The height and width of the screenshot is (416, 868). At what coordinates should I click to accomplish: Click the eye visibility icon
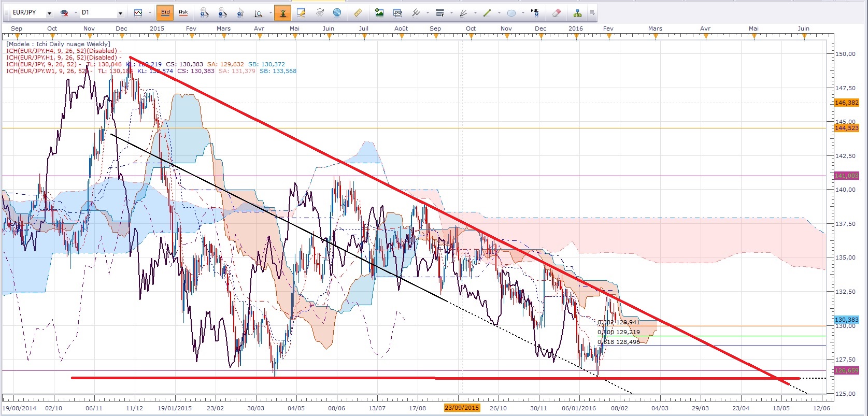[319, 12]
